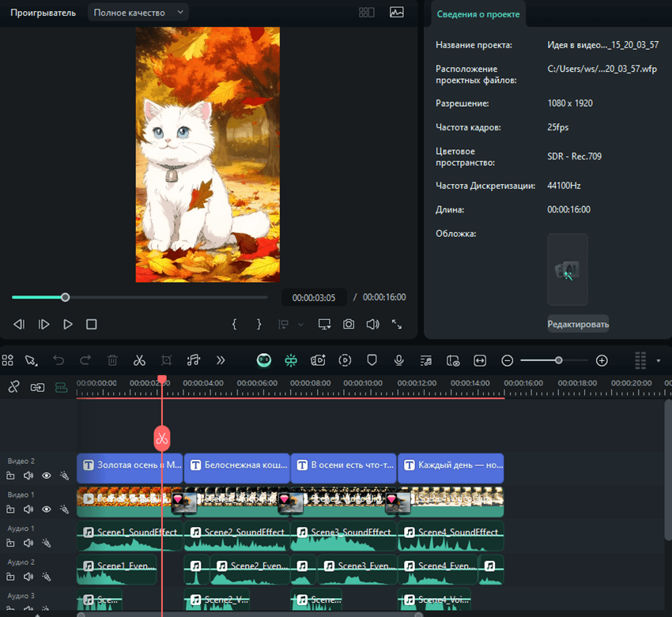Redo the last undone action
This screenshot has width=672, height=617.
pyautogui.click(x=85, y=360)
